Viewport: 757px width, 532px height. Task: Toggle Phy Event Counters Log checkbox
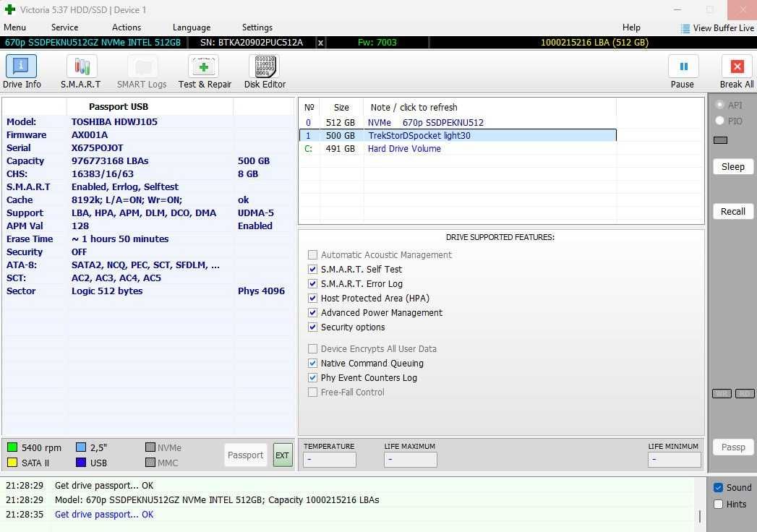click(312, 377)
